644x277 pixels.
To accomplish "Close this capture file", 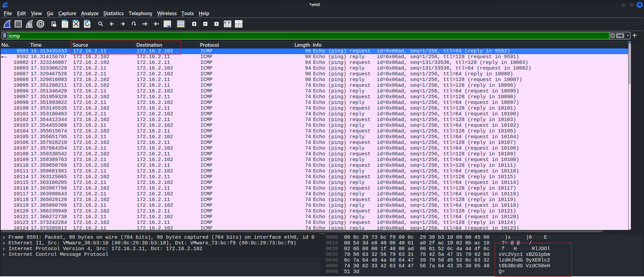I will (76, 24).
